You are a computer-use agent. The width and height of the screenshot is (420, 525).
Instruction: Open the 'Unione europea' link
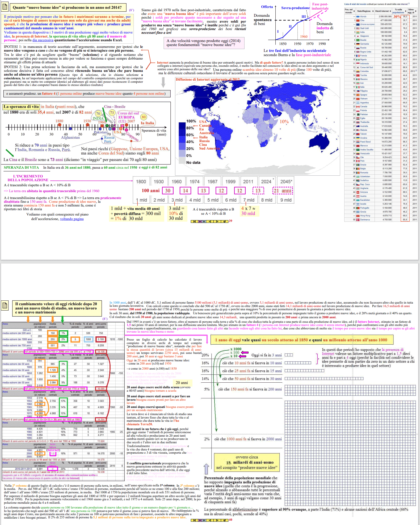point(367,24)
